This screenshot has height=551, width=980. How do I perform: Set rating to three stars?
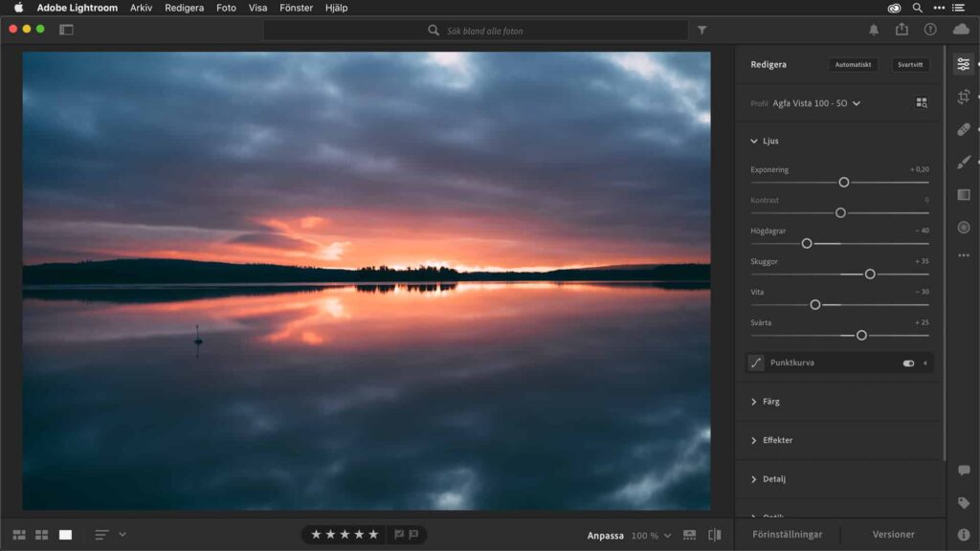pyautogui.click(x=345, y=535)
